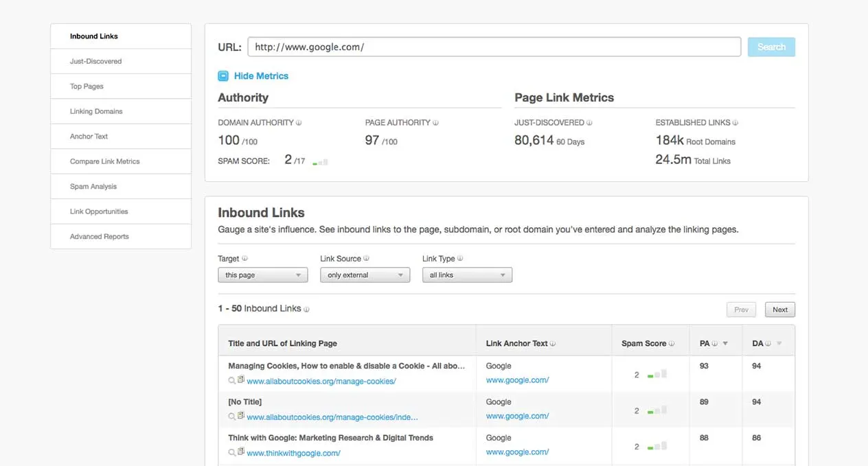The image size is (868, 466).
Task: Open Just-Discovered in the sidebar
Action: click(121, 61)
